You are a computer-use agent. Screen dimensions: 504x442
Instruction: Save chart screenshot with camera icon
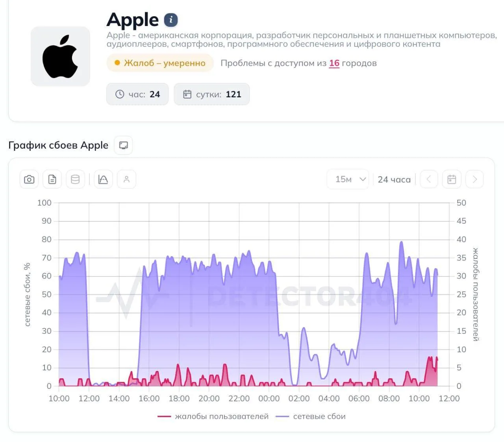(x=29, y=180)
